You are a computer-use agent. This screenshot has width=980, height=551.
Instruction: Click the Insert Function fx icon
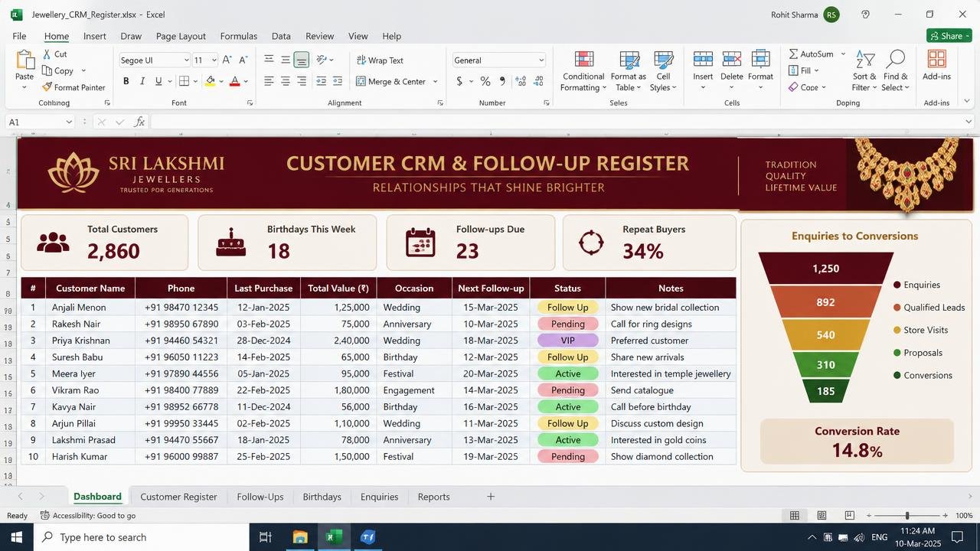coord(139,122)
